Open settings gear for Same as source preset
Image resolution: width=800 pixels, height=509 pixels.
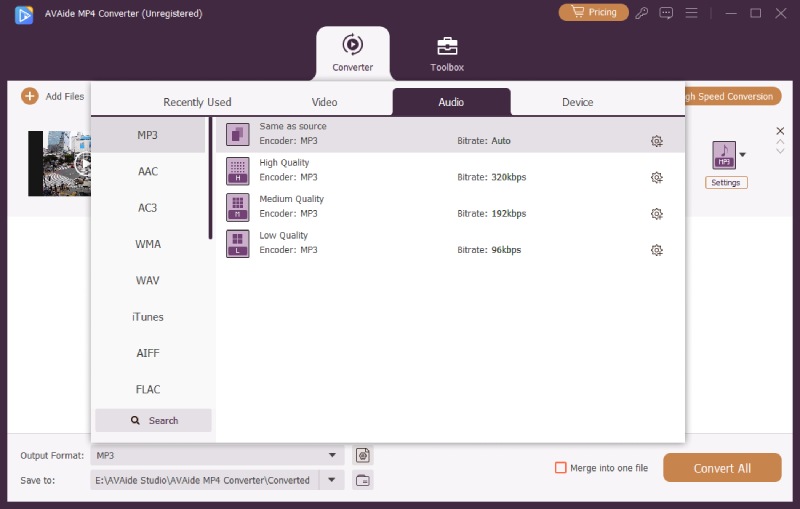point(657,141)
